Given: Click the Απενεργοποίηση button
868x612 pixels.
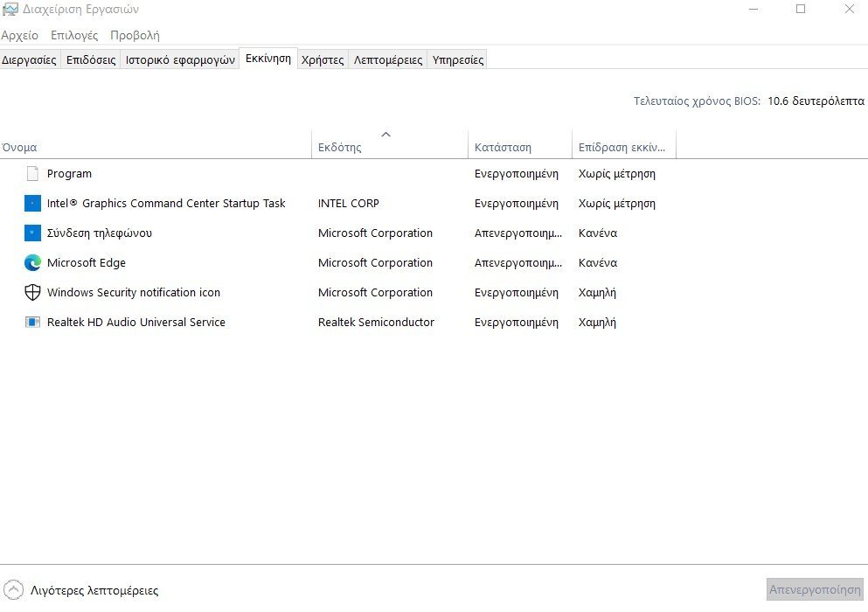Looking at the screenshot, I should (x=815, y=590).
